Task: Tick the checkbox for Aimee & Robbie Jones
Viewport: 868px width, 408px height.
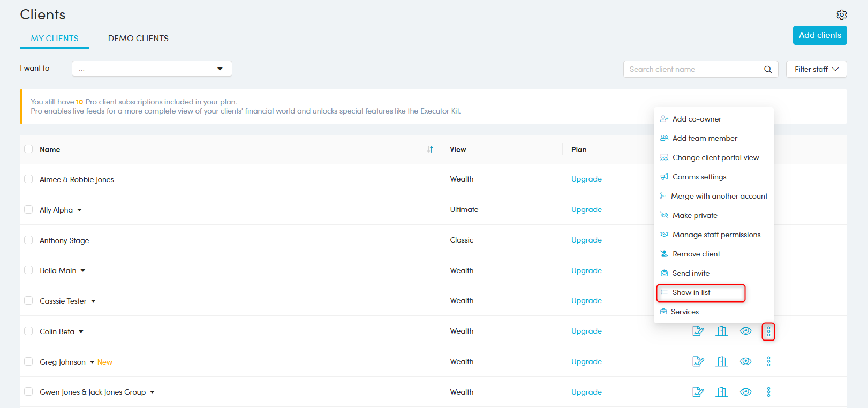Action: click(28, 179)
